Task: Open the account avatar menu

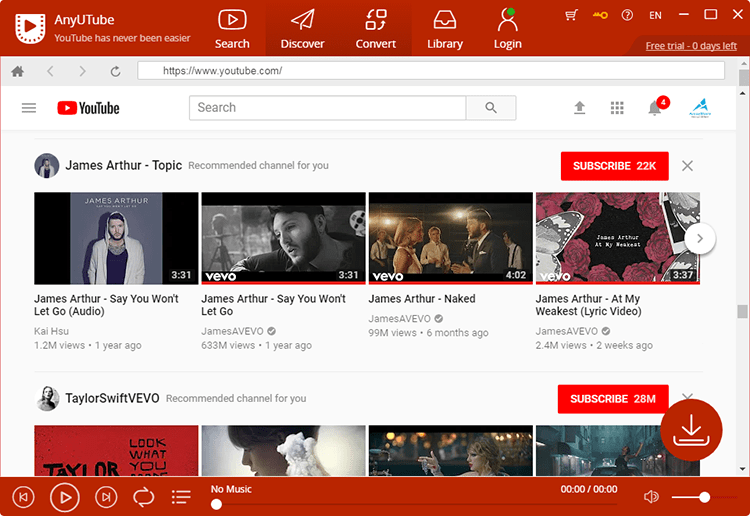Action: point(700,108)
